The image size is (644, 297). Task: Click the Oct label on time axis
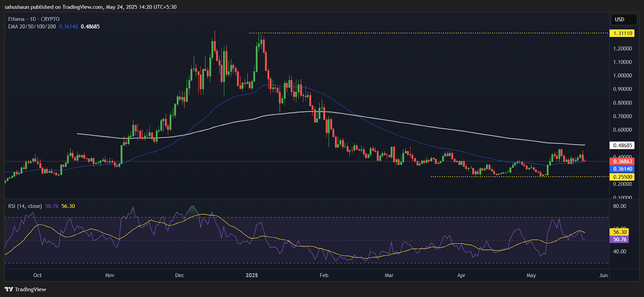37,275
